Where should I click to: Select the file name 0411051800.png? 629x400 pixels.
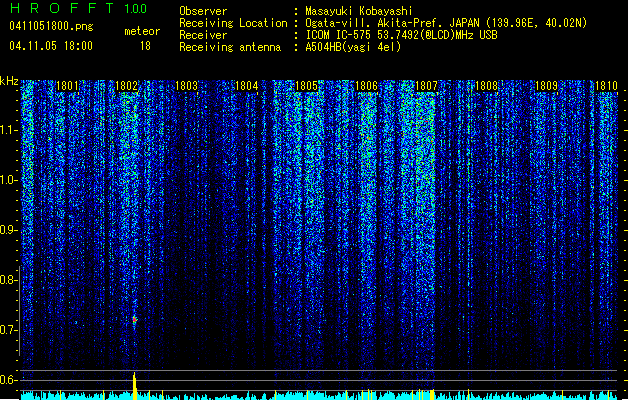(x=51, y=26)
